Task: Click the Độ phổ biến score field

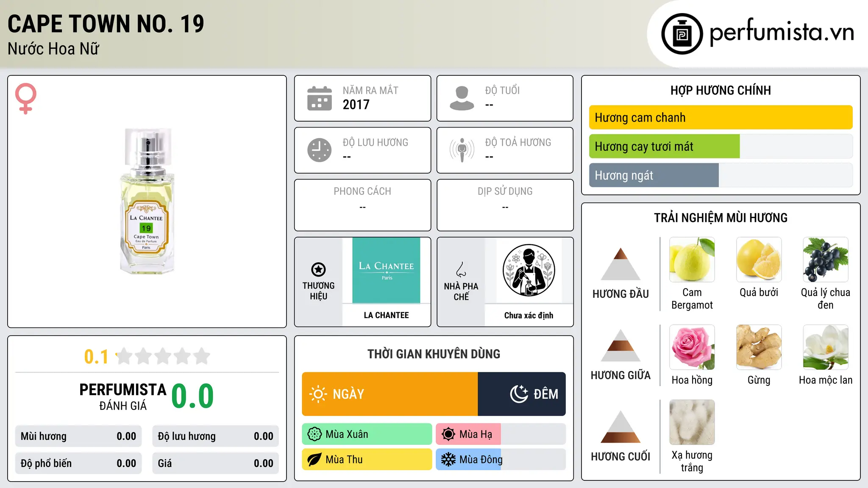Action: pyautogui.click(x=78, y=463)
